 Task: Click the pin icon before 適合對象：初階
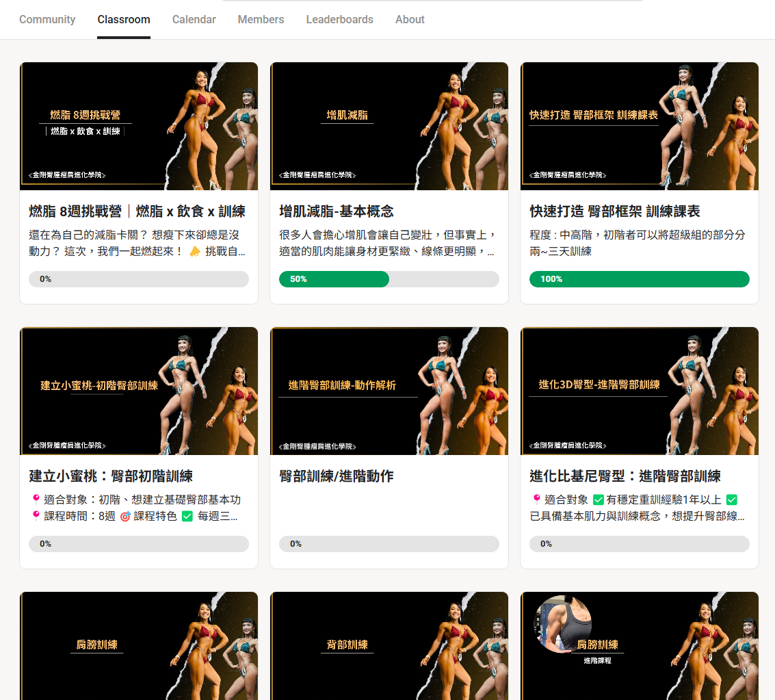[36, 500]
